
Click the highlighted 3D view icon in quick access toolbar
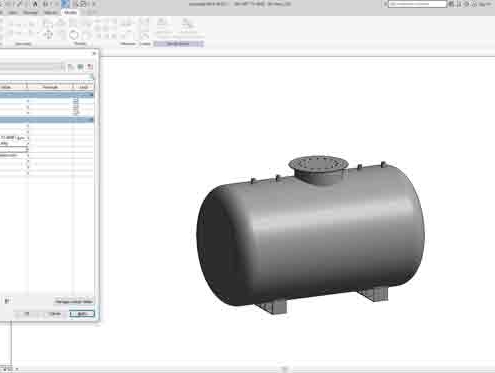66,4
